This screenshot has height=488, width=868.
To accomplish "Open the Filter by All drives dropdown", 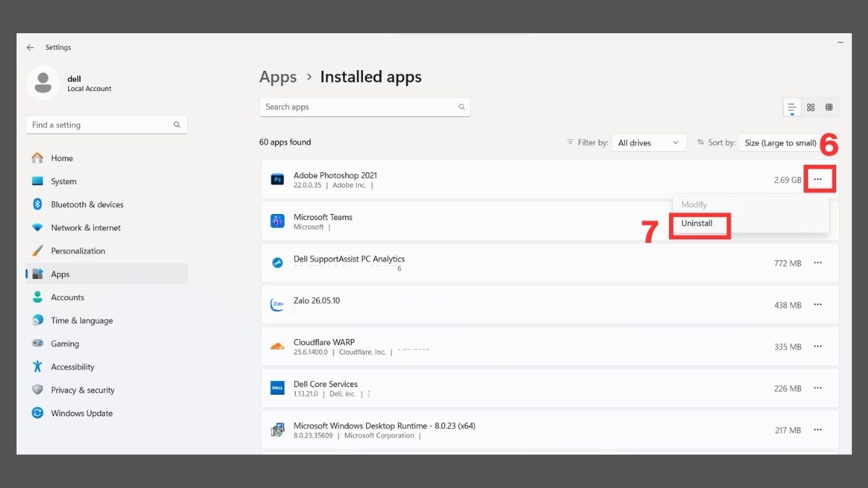I will [x=649, y=143].
